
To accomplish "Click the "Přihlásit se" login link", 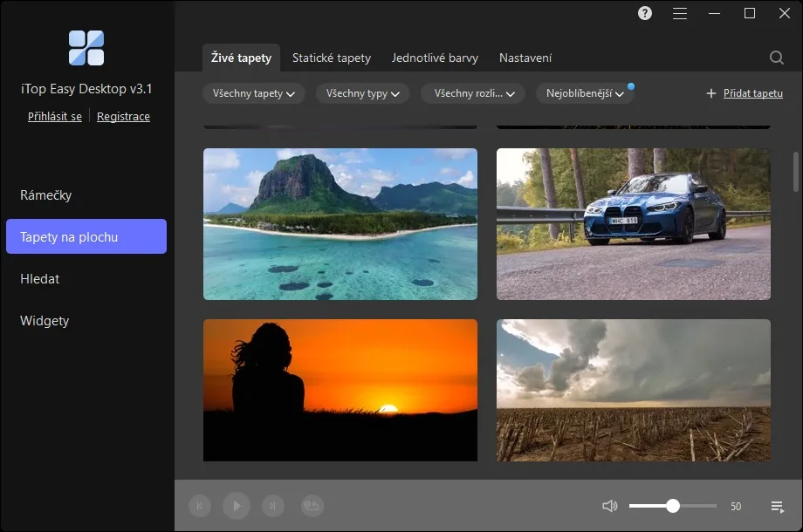I will (x=55, y=117).
